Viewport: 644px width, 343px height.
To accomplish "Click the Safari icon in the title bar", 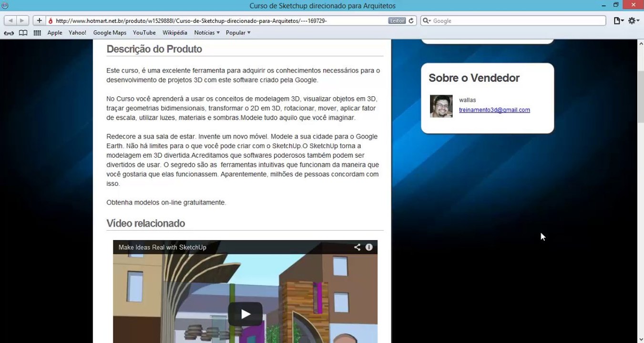I will click(5, 5).
